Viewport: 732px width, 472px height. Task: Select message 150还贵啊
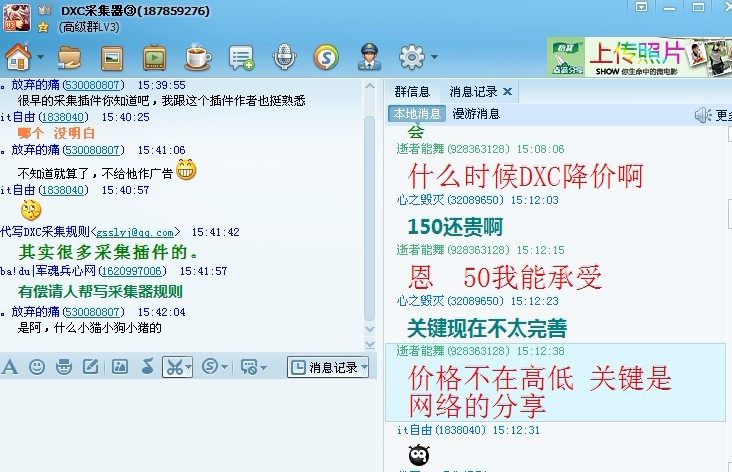click(x=455, y=227)
